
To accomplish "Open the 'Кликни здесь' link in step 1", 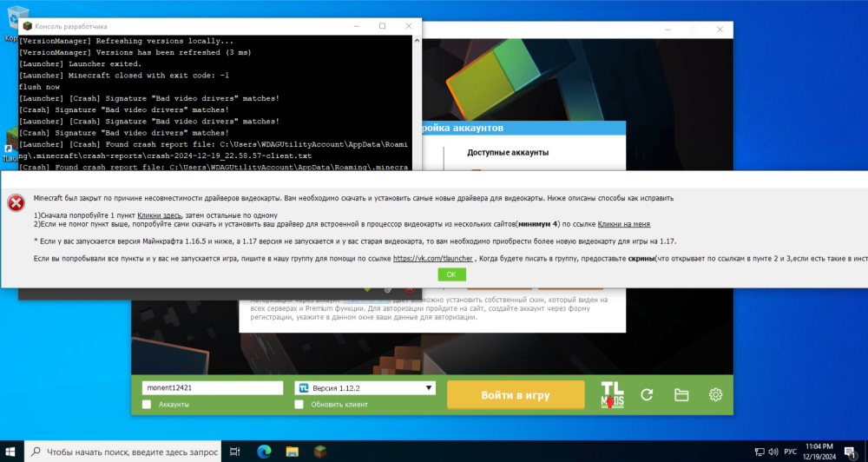I will pos(160,215).
